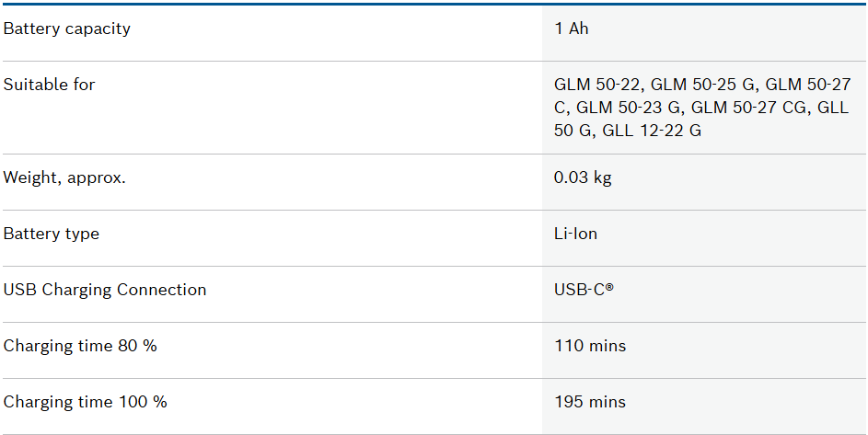Click the 'Charging time 80 %' row label
Screen dimensions: 868x435
[80, 346]
